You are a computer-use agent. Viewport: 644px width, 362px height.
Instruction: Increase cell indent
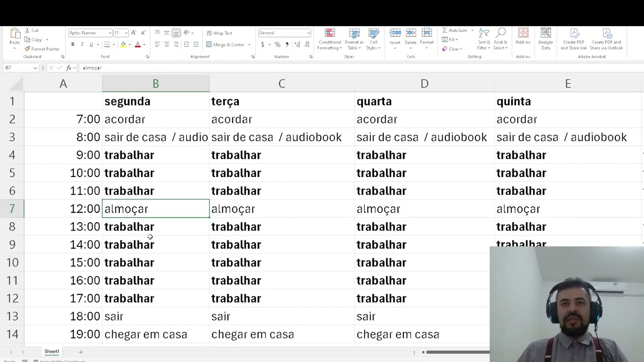pyautogui.click(x=196, y=45)
